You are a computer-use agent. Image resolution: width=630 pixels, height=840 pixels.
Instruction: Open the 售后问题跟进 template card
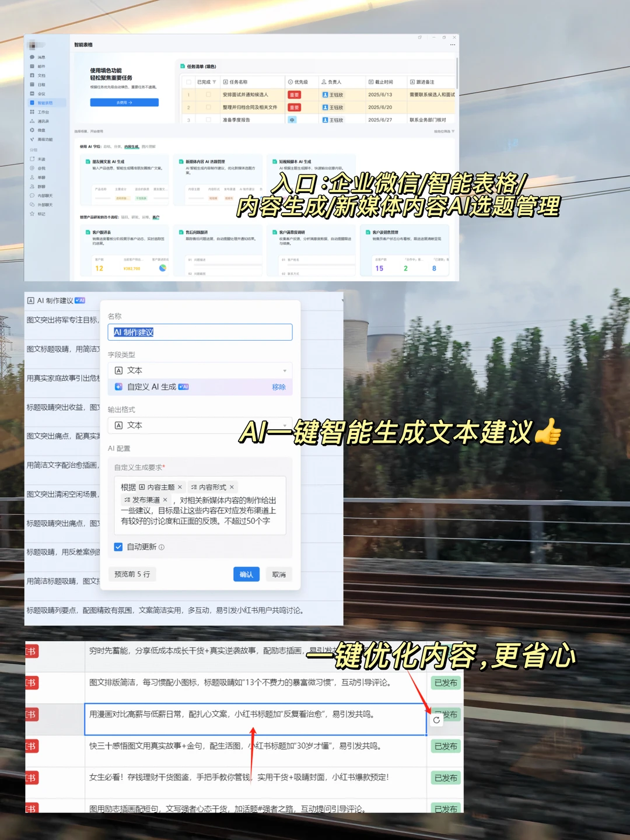(x=218, y=251)
